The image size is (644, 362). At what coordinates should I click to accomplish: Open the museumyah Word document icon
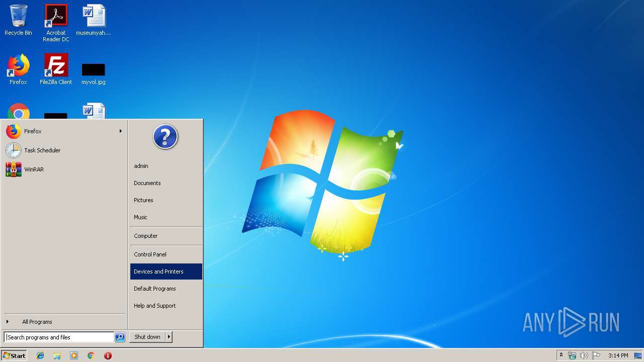(94, 20)
